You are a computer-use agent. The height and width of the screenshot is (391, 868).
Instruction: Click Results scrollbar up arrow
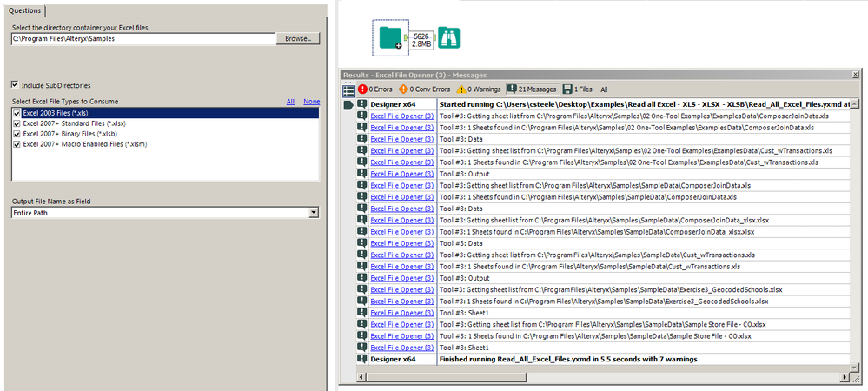pos(856,103)
